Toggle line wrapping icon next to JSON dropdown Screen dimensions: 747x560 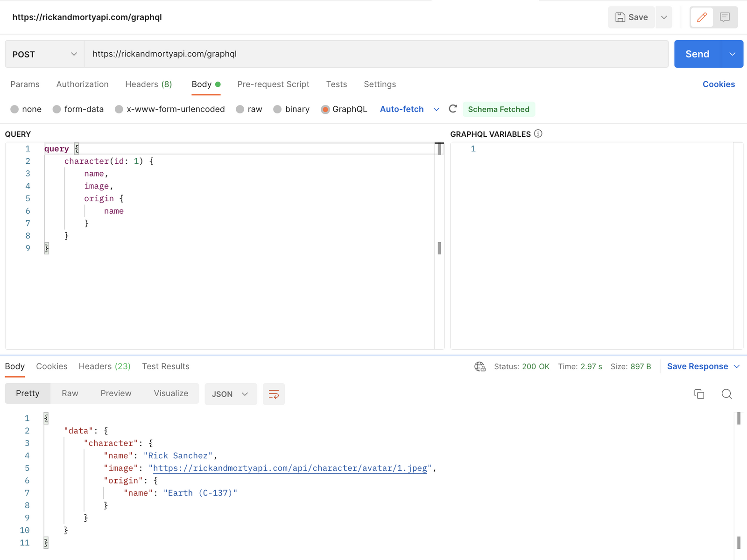click(274, 394)
